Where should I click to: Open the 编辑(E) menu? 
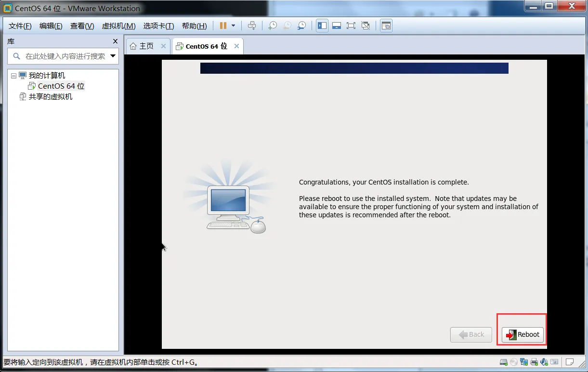[51, 26]
